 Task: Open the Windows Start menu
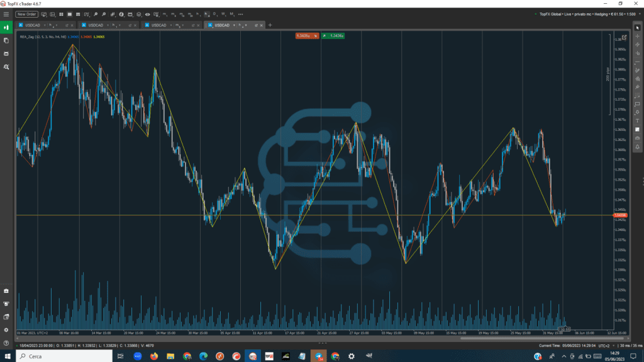tap(8, 356)
